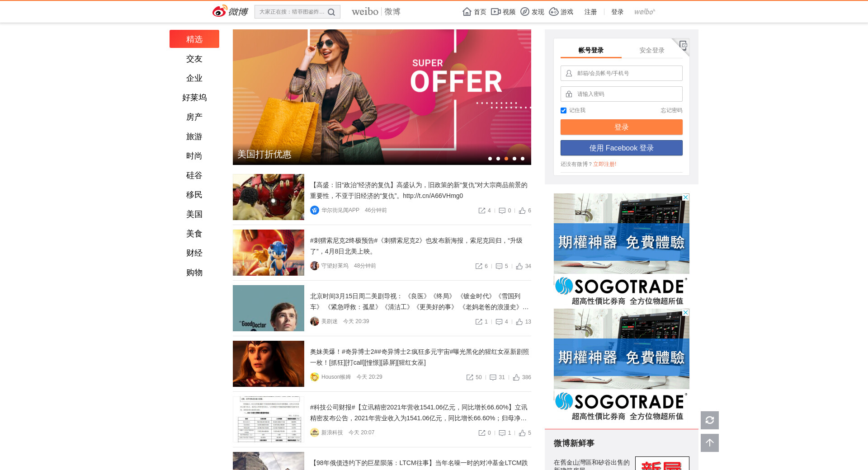
Task: Click 使用 Facebook 登录 button
Action: [x=621, y=148]
